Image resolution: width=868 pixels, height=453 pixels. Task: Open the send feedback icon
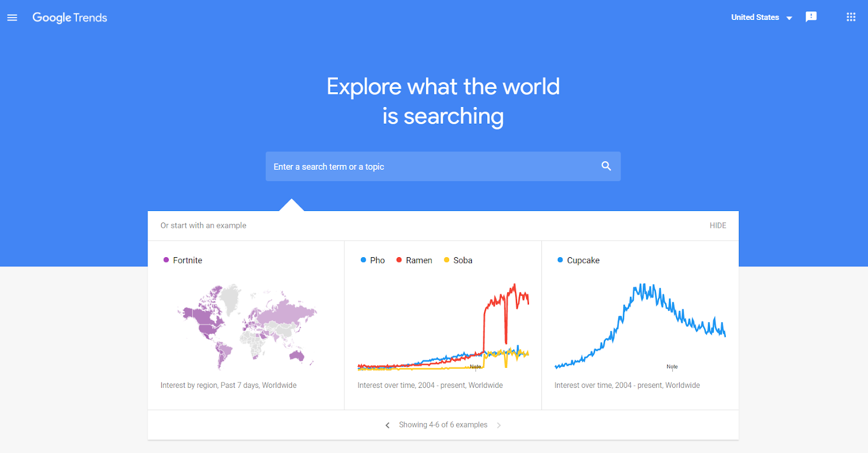click(811, 17)
